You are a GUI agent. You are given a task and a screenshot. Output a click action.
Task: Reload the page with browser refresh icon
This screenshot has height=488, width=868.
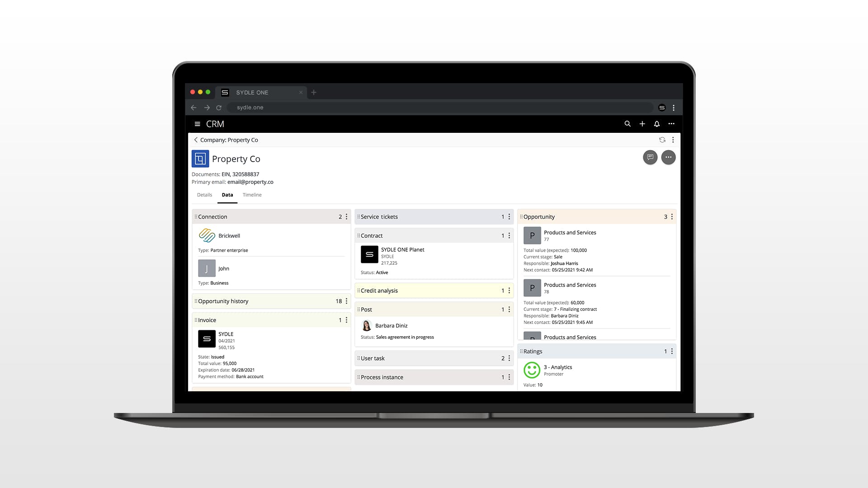[219, 108]
